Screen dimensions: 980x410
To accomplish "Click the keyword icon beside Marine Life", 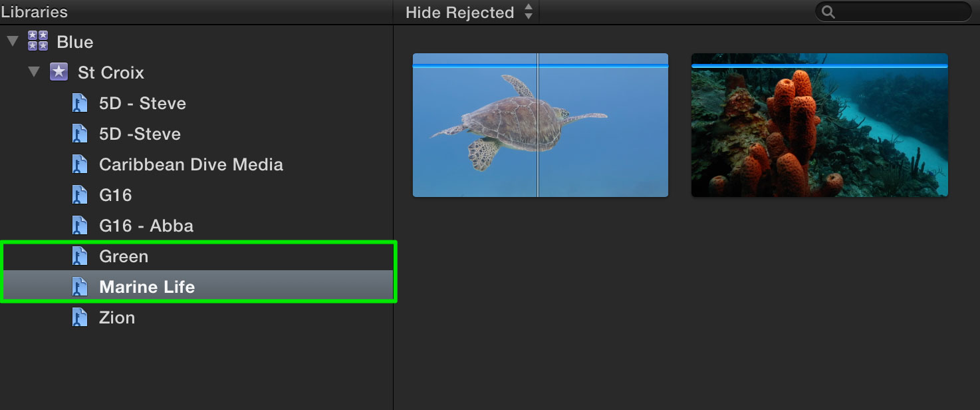I will [80, 286].
